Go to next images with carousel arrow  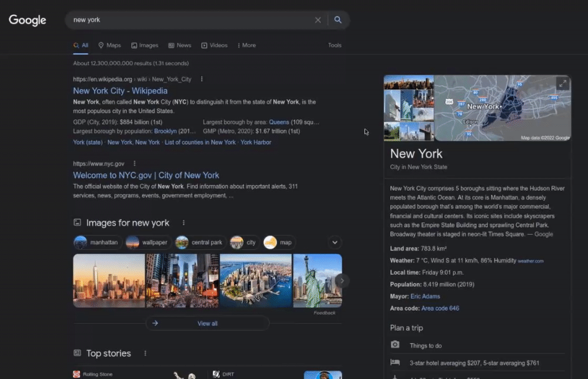[x=342, y=281]
